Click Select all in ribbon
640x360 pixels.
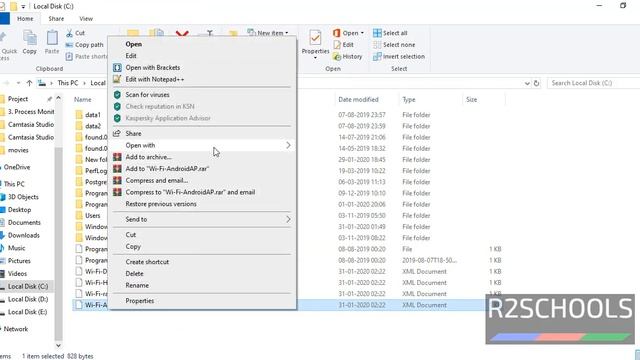coord(390,33)
